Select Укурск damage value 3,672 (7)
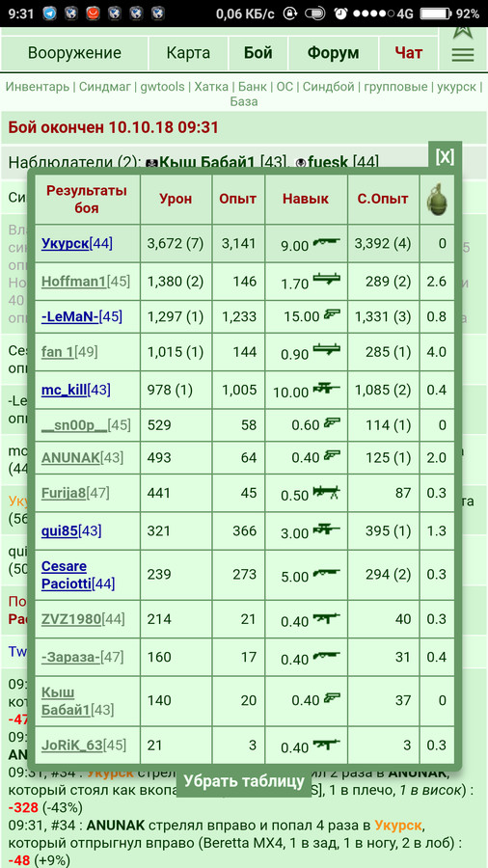Image resolution: width=488 pixels, height=868 pixels. (x=176, y=243)
